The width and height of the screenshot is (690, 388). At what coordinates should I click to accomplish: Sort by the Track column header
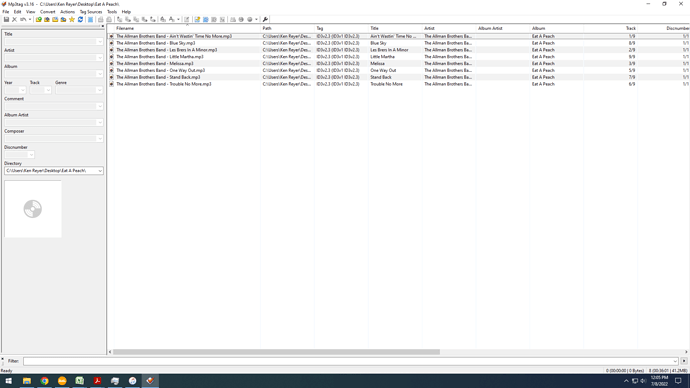tap(610, 28)
